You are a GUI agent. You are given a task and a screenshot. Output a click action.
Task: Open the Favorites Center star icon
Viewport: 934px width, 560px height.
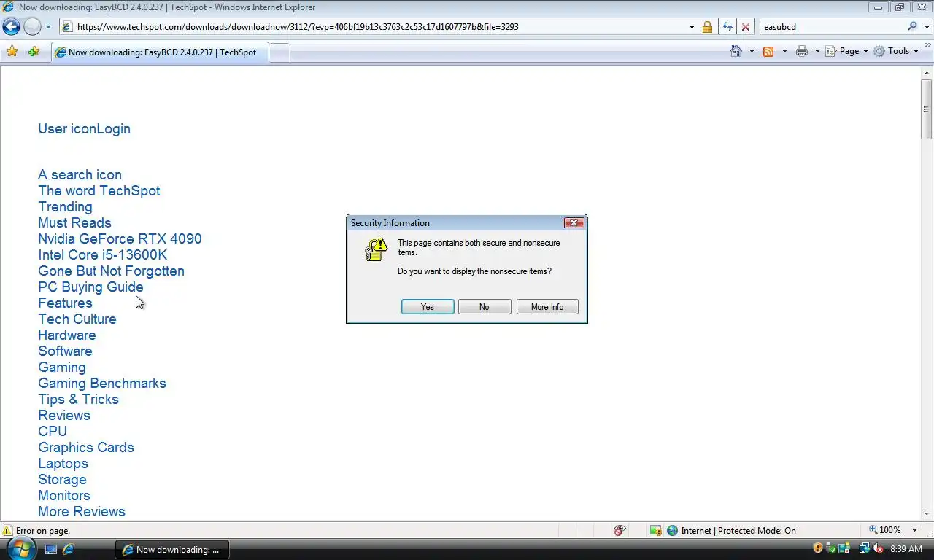click(x=12, y=52)
